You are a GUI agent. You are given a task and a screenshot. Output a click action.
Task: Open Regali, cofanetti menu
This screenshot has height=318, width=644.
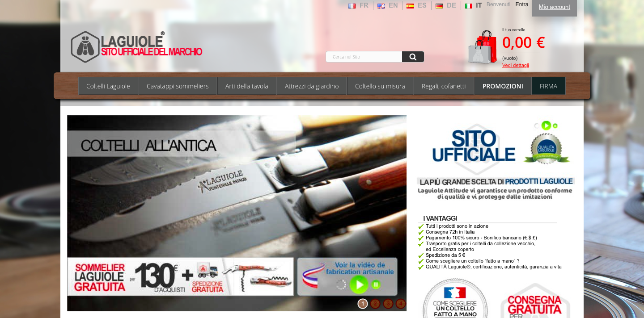point(444,86)
